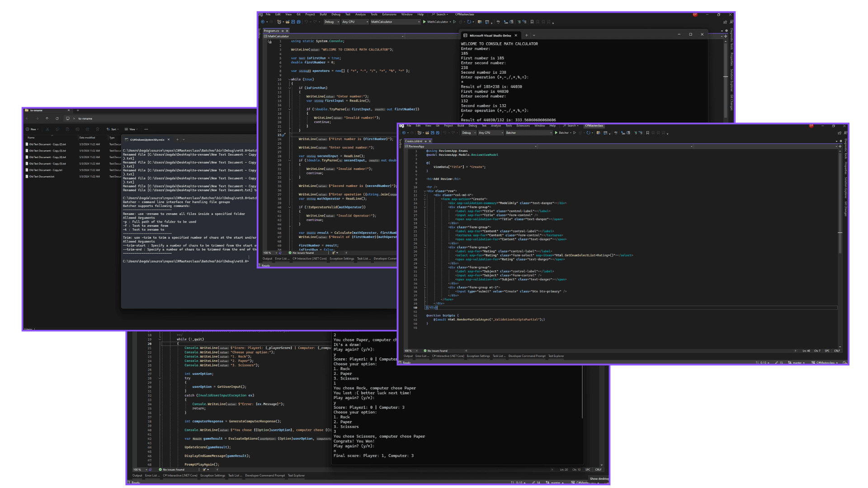Click the Share icon in File Explorer toolbar

pos(88,129)
